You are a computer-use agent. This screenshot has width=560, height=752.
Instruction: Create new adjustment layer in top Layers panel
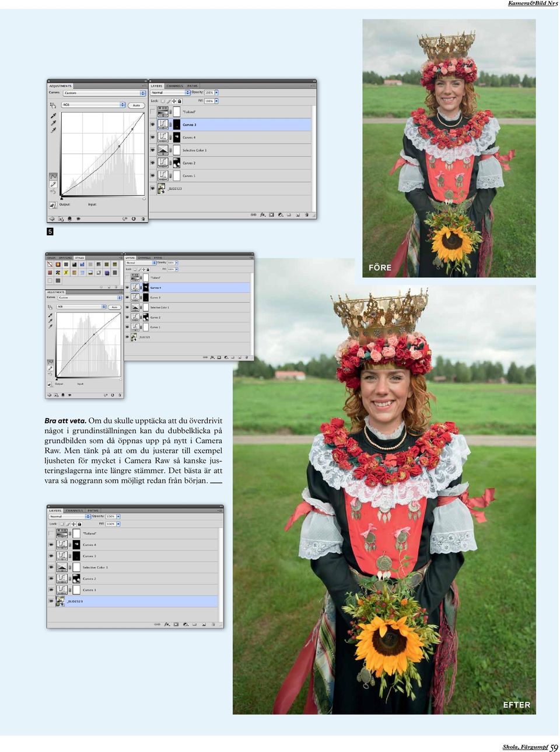[281, 215]
